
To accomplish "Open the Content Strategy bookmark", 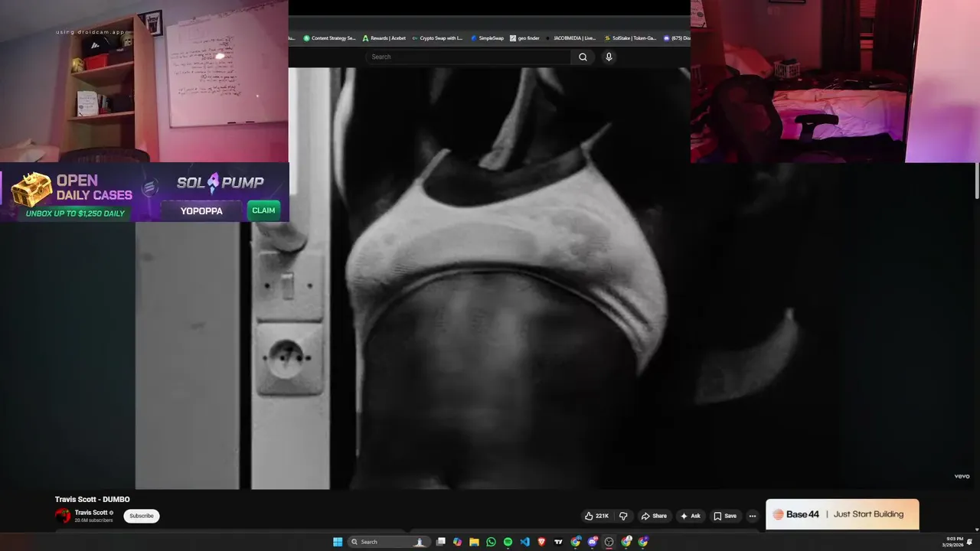I will pos(329,38).
